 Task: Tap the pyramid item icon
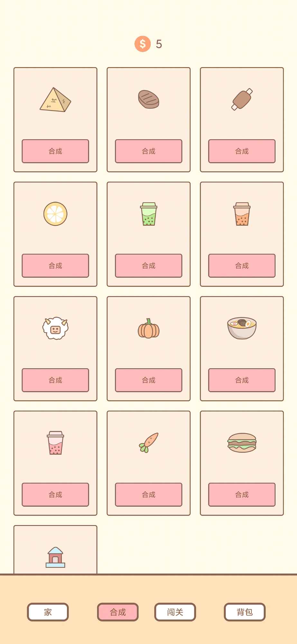55,100
